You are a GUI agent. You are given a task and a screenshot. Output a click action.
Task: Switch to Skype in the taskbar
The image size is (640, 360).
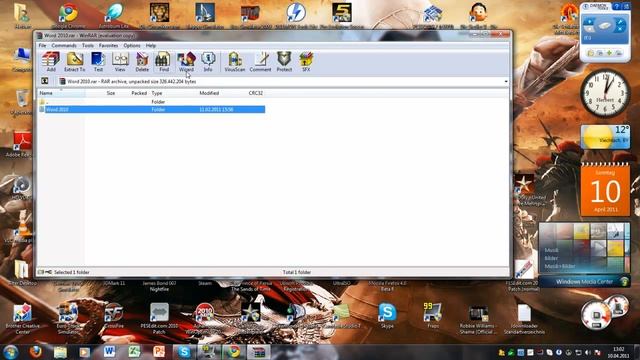click(184, 352)
